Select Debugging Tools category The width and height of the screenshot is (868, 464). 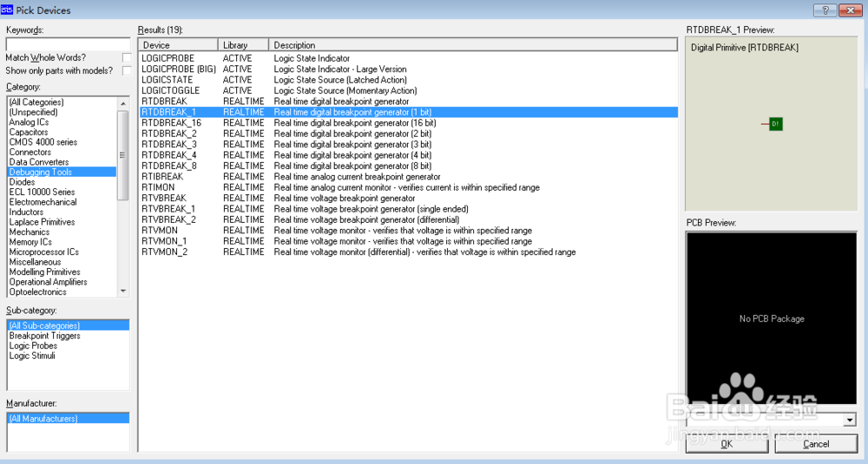(62, 172)
